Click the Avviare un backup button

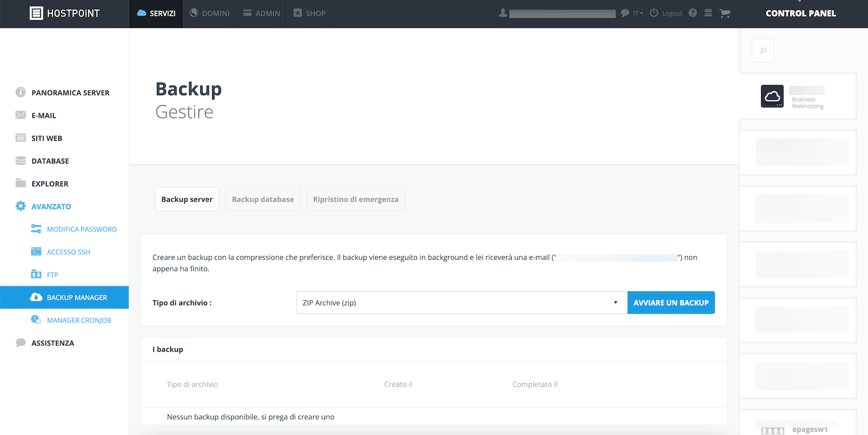tap(671, 302)
